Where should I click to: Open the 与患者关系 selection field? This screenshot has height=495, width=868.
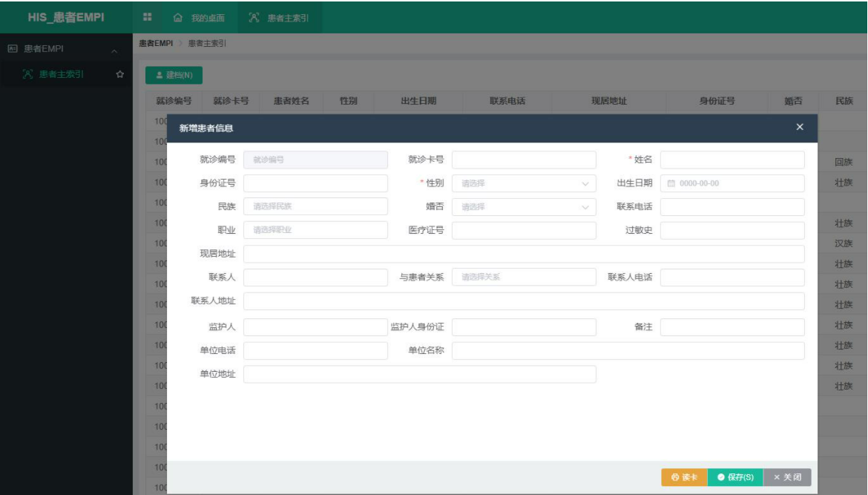pos(524,277)
